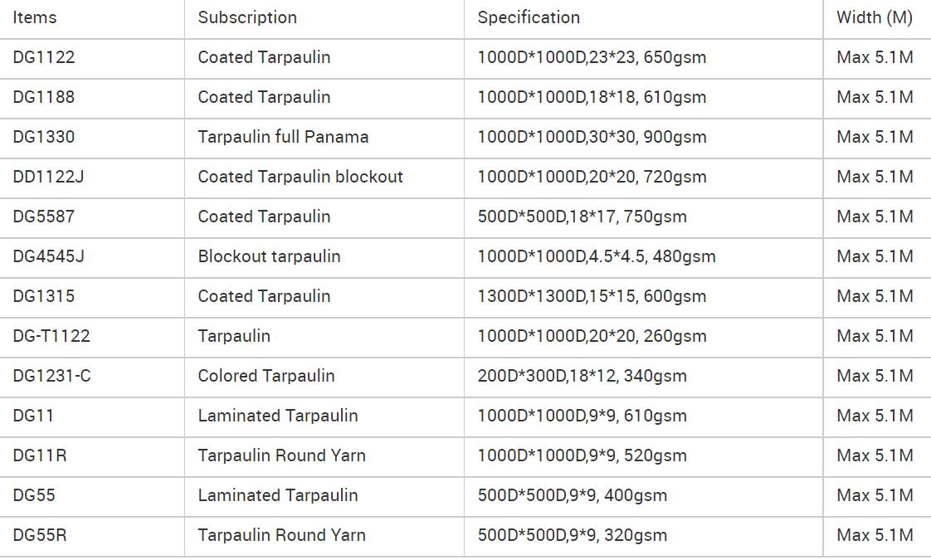931x560 pixels.
Task: Select item code DG1122
Action: pyautogui.click(x=44, y=57)
